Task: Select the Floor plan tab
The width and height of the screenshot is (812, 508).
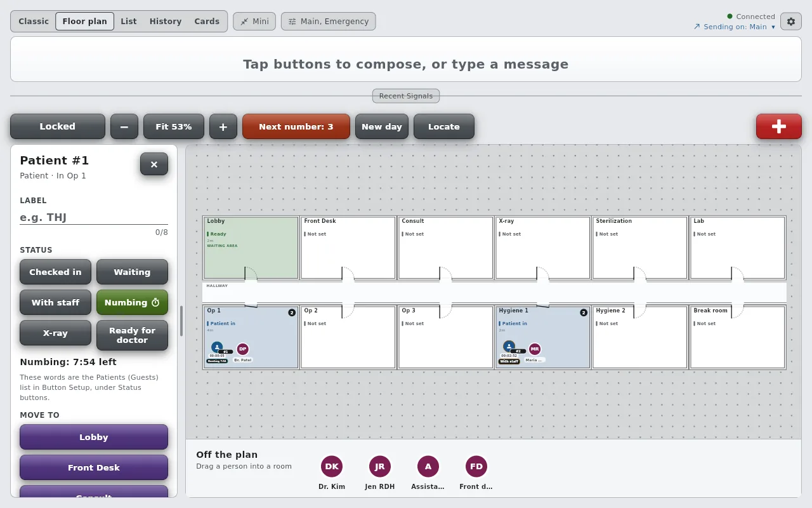Action: point(85,22)
